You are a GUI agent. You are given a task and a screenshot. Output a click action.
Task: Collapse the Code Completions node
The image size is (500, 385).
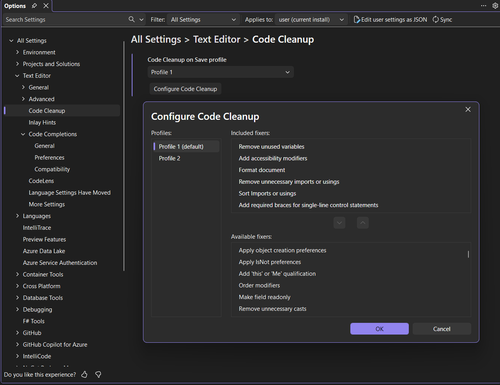23,134
